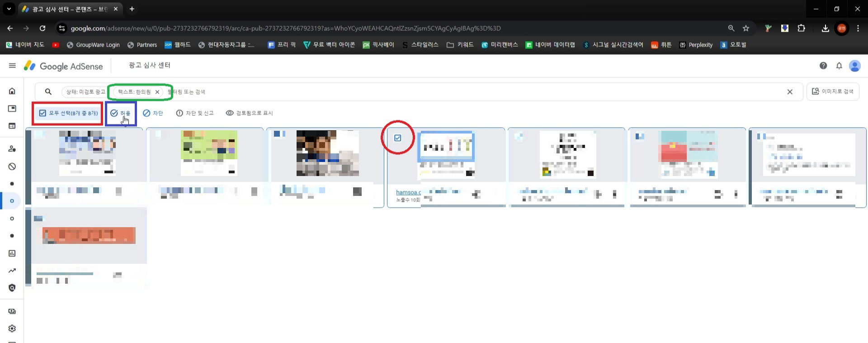Open the Reports sidebar icon
Image resolution: width=868 pixels, height=343 pixels.
(x=12, y=253)
